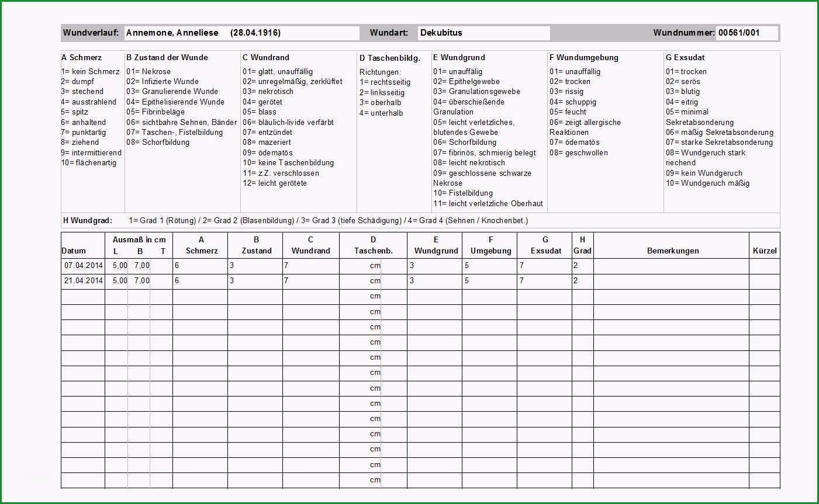Click legend entry 07= entzündet
819x504 pixels.
point(268,133)
